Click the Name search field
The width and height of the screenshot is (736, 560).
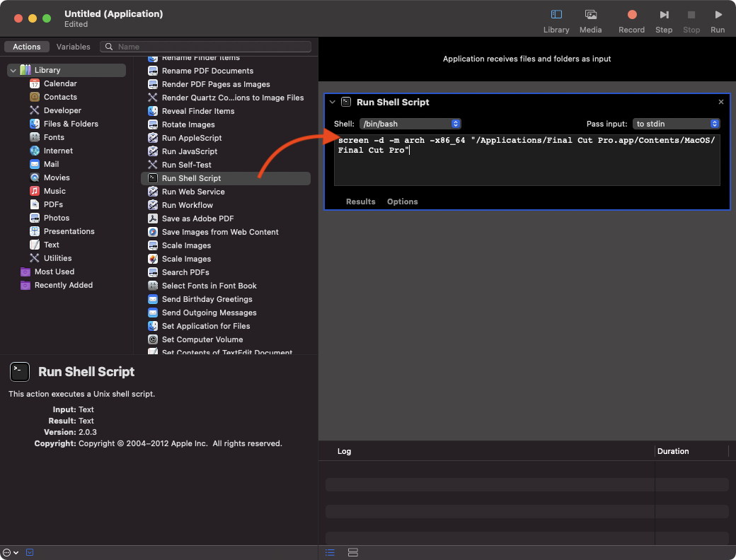click(x=206, y=47)
